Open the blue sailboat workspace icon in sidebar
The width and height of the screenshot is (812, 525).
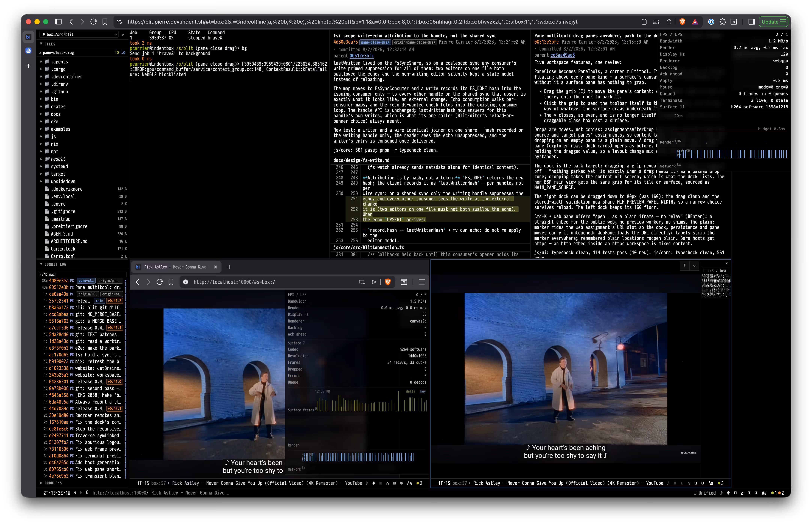(28, 51)
